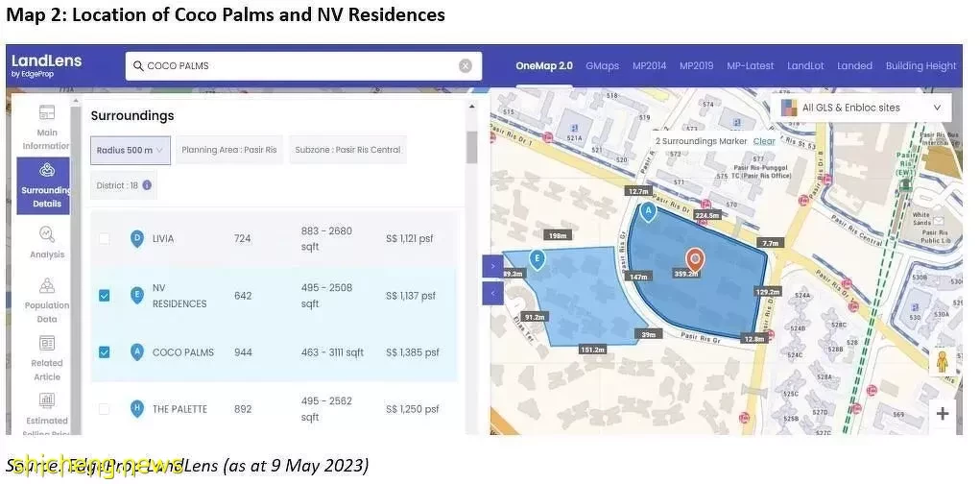Click the S$ 1,137 psf value
This screenshot has height=484, width=980.
tap(411, 295)
